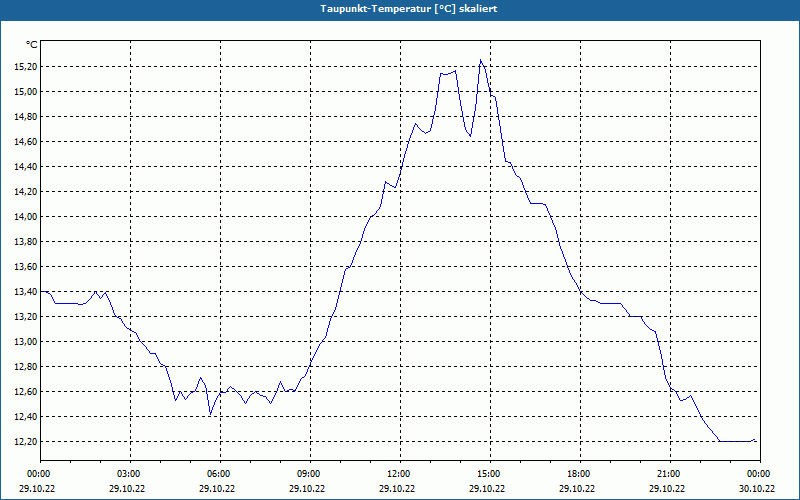Click the 18:00 time label

point(581,474)
